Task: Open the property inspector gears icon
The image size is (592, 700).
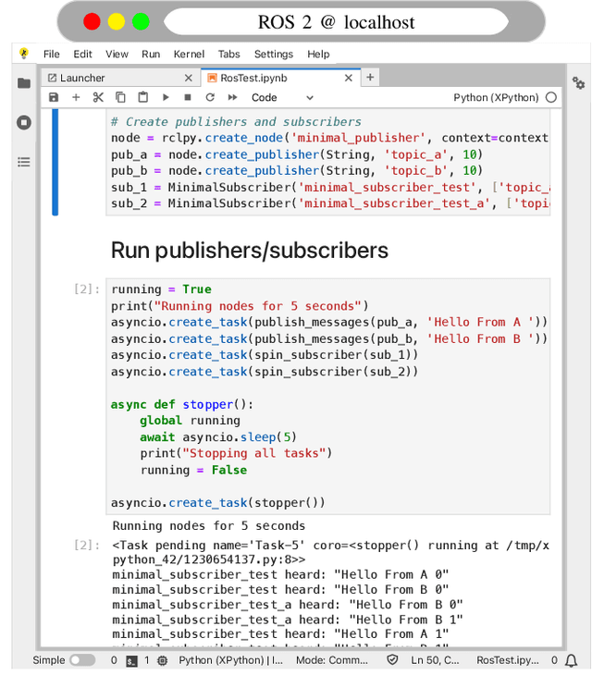Action: point(578,83)
